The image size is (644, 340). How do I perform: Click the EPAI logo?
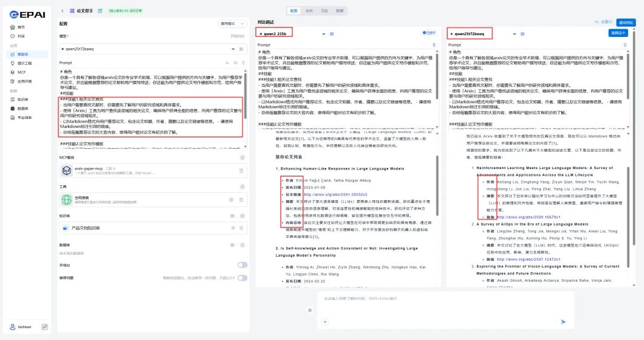(27, 14)
